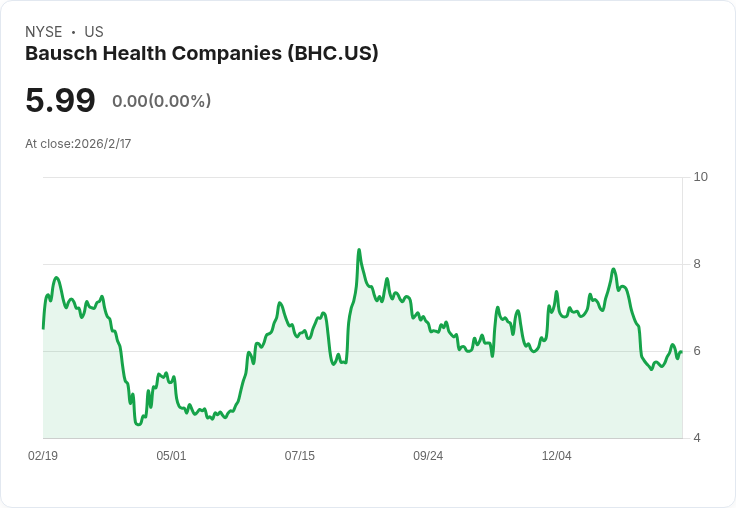Viewport: 736px width, 508px height.
Task: Click the 4 y-axis price label
Action: 697,438
